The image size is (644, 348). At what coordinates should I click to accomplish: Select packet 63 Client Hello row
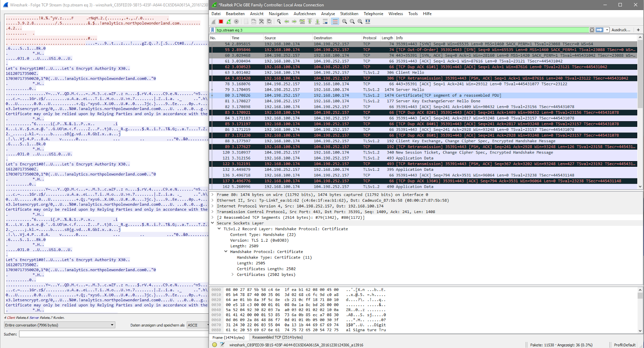pyautogui.click(x=423, y=72)
